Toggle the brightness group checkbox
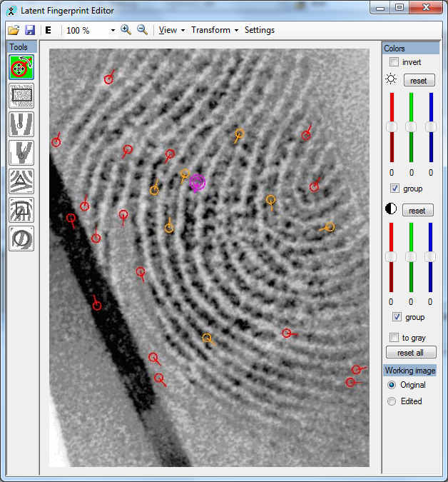The width and height of the screenshot is (448, 482). 394,188
